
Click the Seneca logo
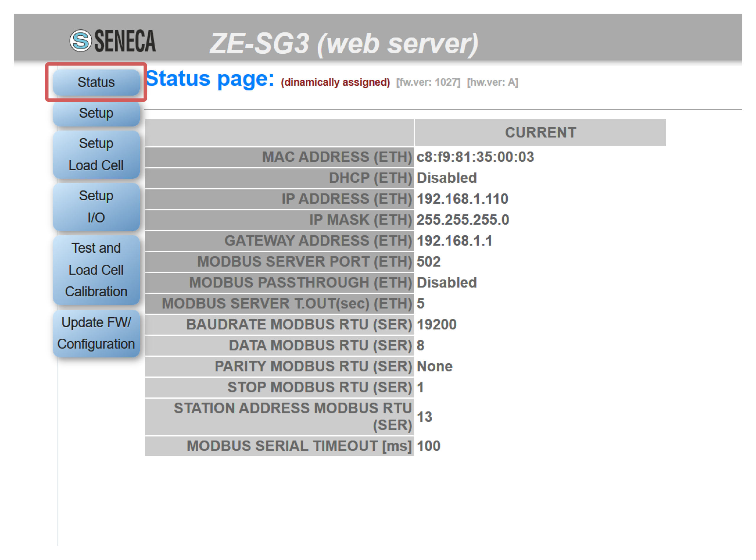coord(113,41)
